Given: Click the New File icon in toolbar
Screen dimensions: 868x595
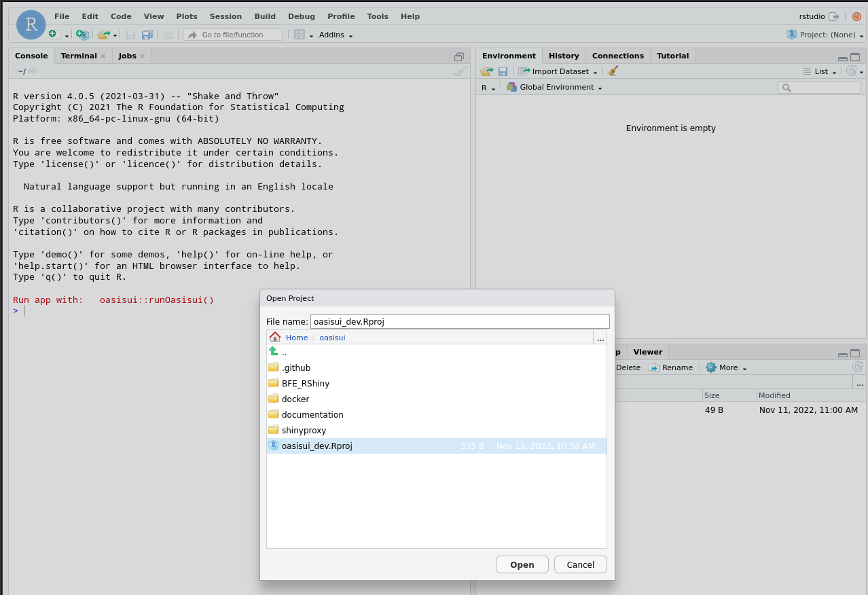Looking at the screenshot, I should click(54, 35).
